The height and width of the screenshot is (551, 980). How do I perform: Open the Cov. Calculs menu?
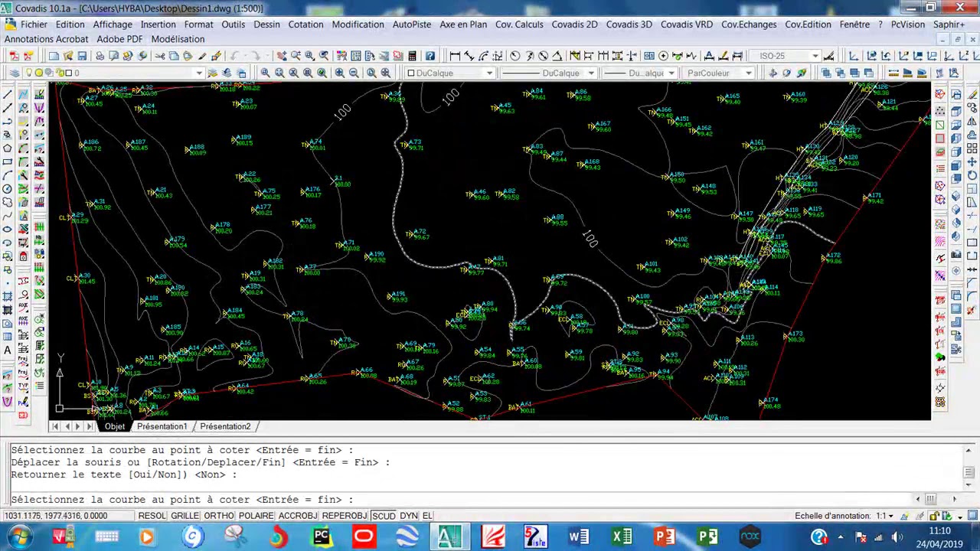click(519, 24)
